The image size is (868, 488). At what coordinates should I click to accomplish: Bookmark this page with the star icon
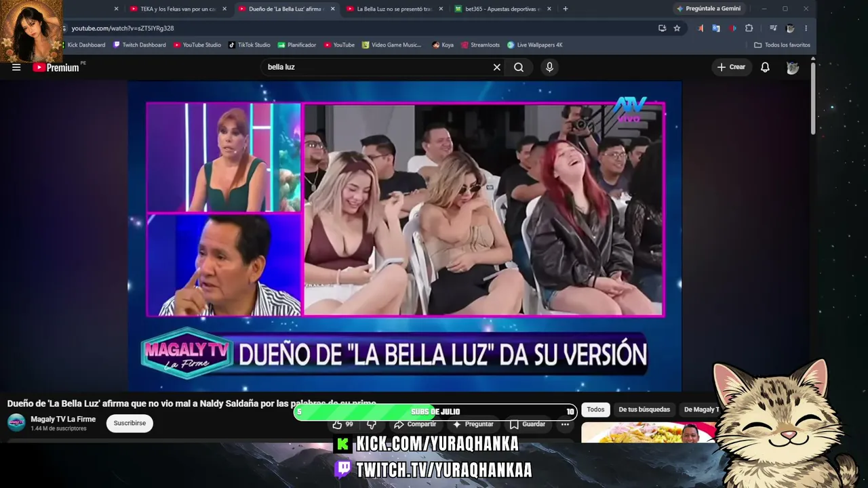click(677, 28)
